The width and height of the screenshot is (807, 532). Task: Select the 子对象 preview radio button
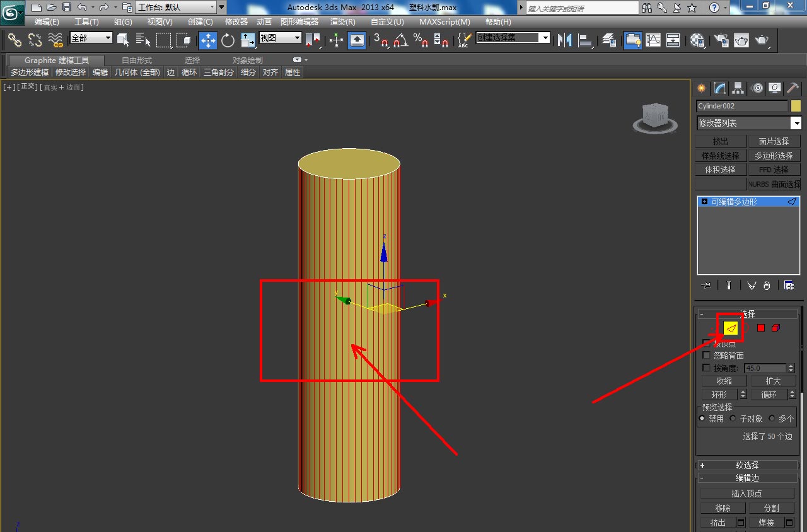coord(733,419)
